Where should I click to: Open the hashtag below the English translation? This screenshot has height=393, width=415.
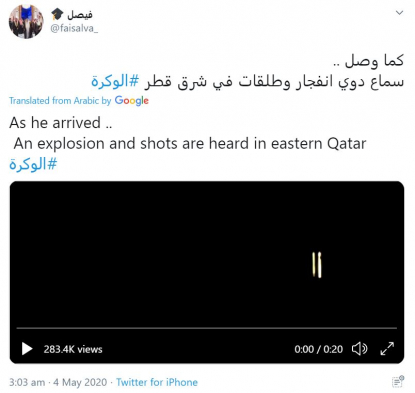point(33,164)
